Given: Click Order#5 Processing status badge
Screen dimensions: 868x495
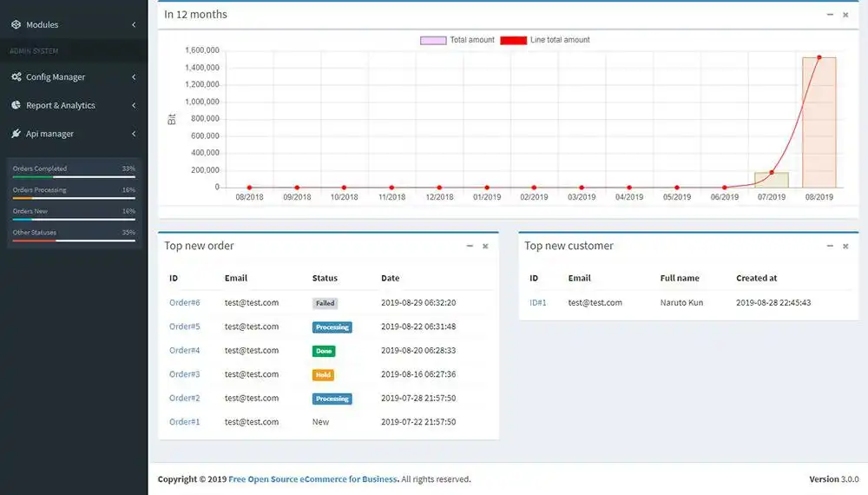Looking at the screenshot, I should [x=332, y=327].
